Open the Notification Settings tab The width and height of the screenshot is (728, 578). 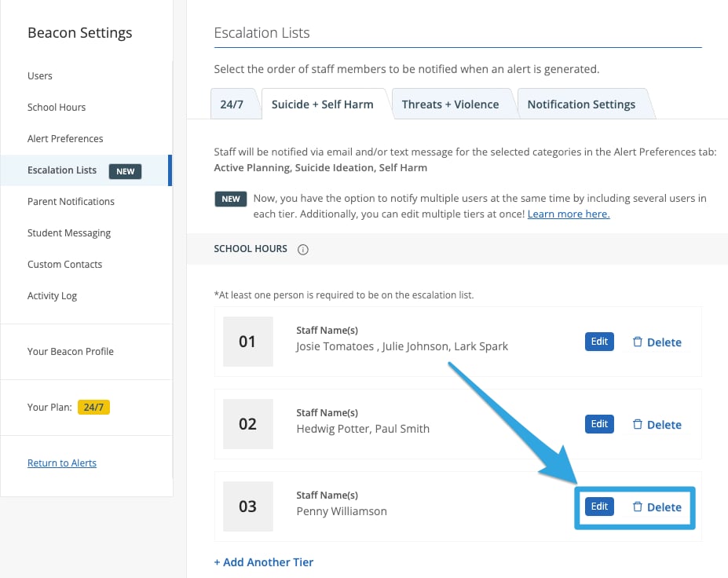(x=581, y=104)
